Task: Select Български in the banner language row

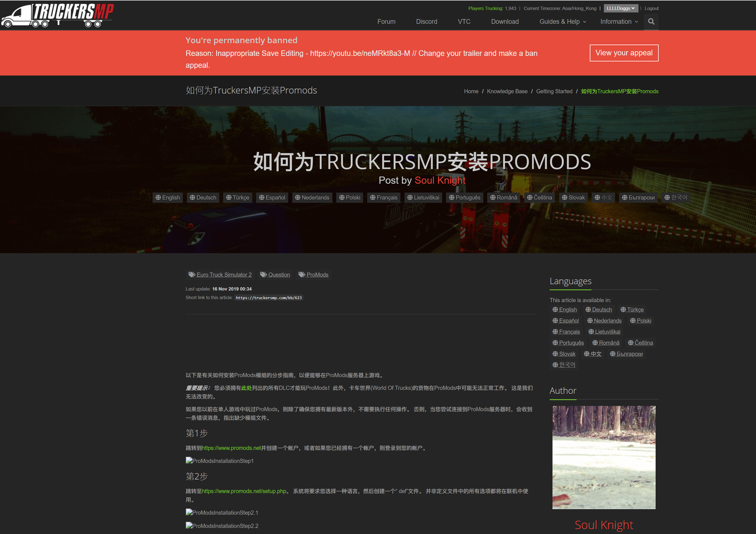Action: coord(638,197)
